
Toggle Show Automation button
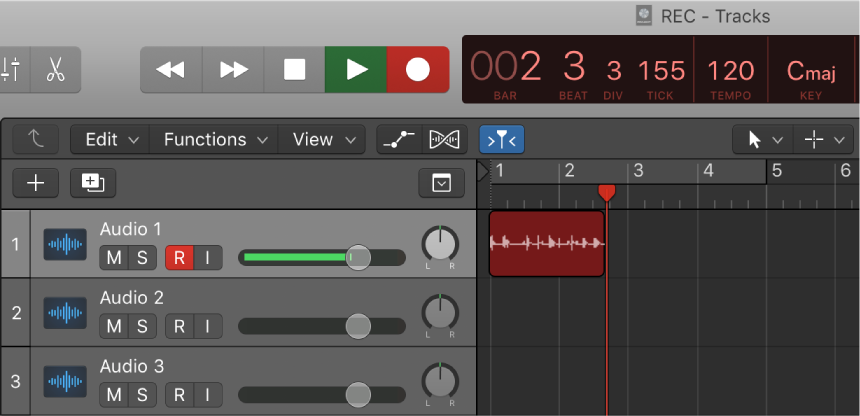click(399, 139)
